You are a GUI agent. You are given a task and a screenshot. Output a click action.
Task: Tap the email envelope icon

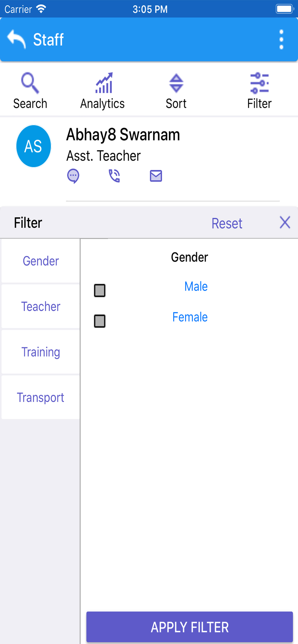tap(156, 176)
